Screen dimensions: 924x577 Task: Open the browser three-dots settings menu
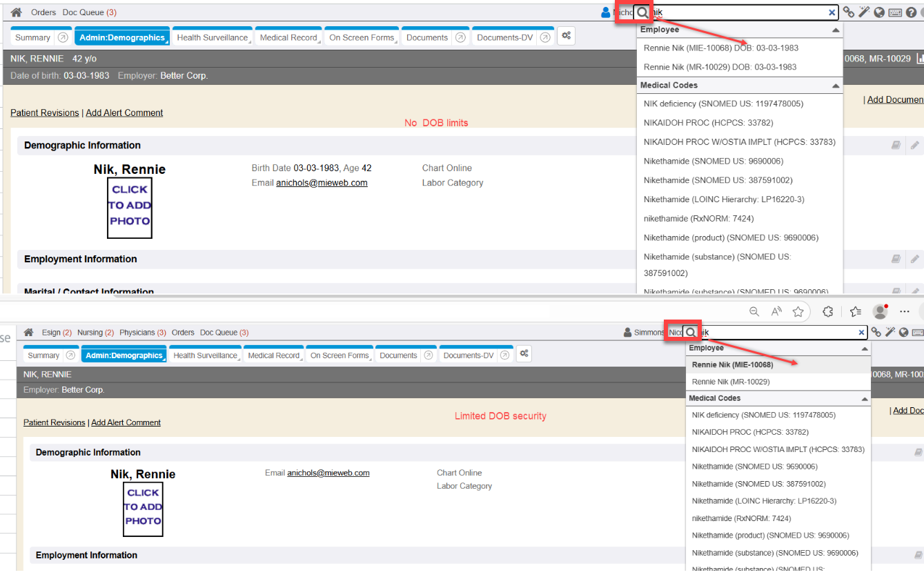pos(905,311)
